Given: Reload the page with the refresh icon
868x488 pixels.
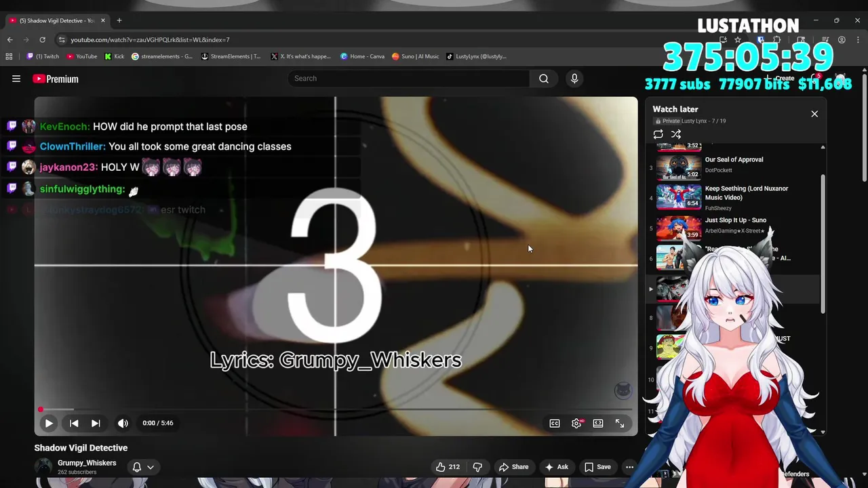Looking at the screenshot, I should 42,40.
